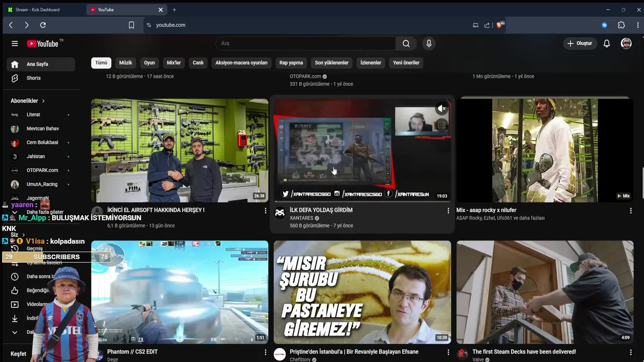Click the Brave shields icon

500,25
